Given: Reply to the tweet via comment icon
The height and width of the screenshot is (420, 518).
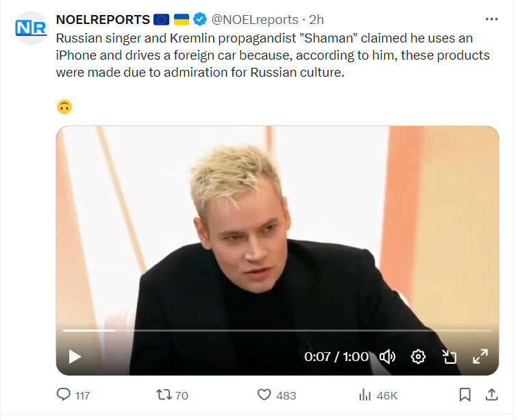Looking at the screenshot, I should point(64,395).
